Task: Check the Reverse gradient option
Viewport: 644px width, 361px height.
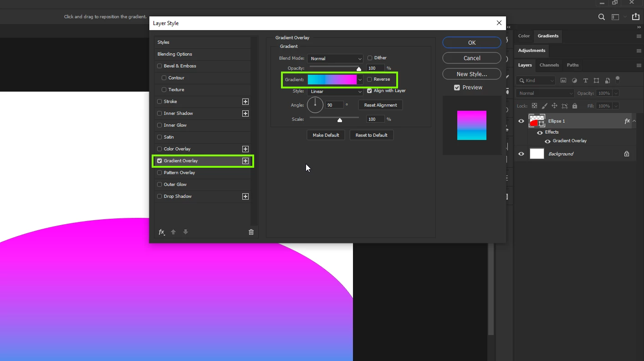Action: point(369,79)
